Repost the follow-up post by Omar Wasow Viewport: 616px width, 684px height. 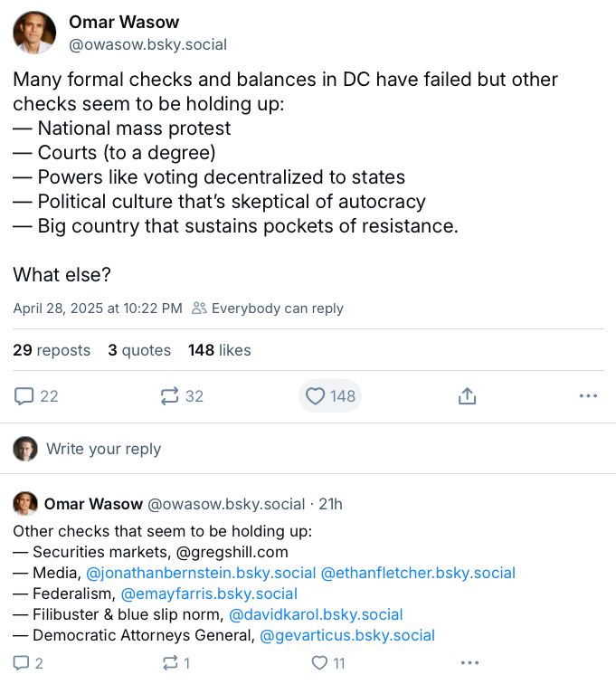(169, 663)
